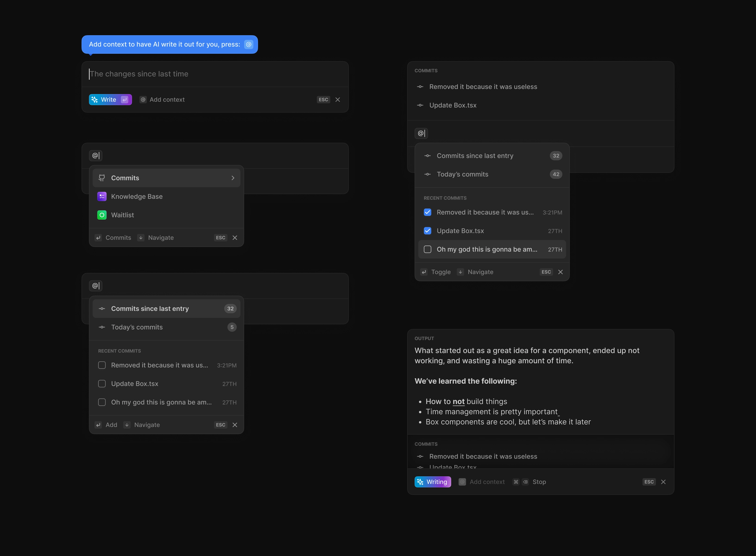
Task: Click the green Waitlist icon
Action: pos(102,215)
